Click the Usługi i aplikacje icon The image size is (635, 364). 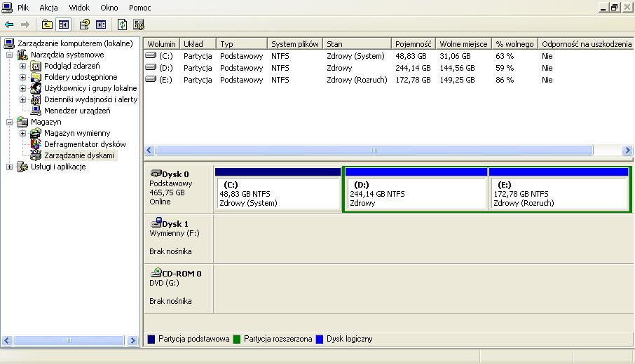pyautogui.click(x=22, y=167)
